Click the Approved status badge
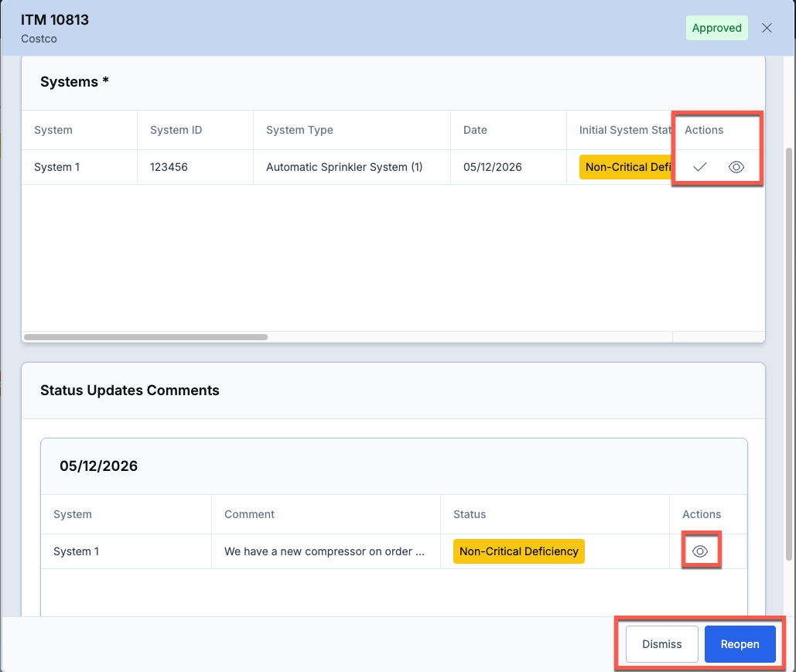Screen dimensions: 796x672 coord(716,28)
